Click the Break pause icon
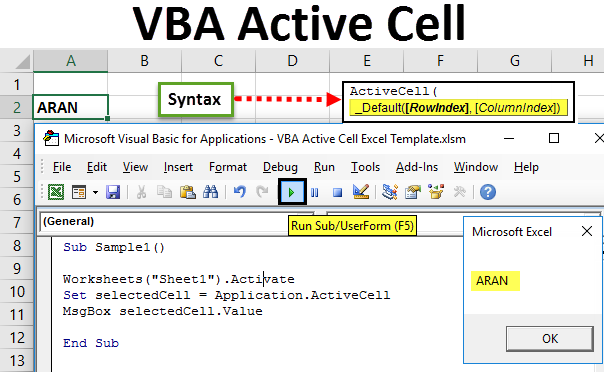This screenshot has width=604, height=372. pyautogui.click(x=315, y=192)
